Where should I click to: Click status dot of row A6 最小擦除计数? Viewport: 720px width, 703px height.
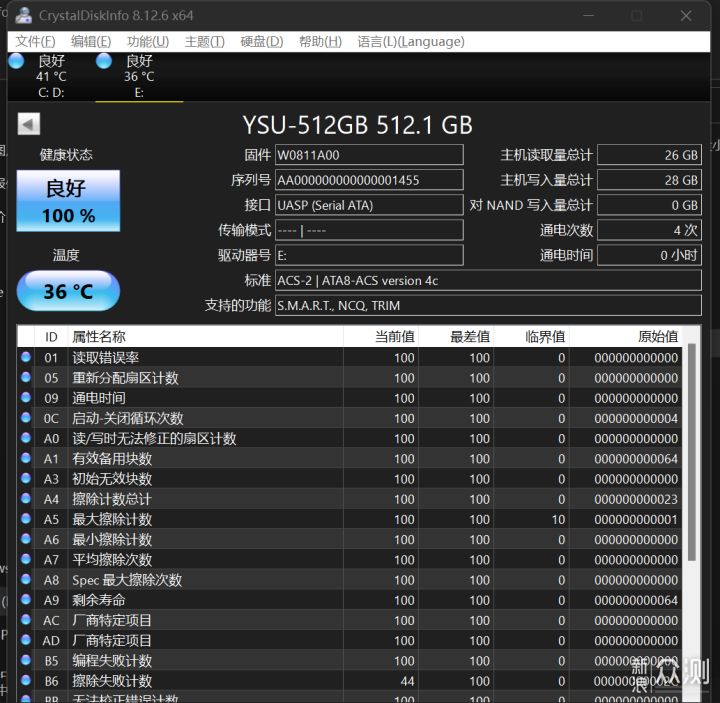tap(26, 539)
